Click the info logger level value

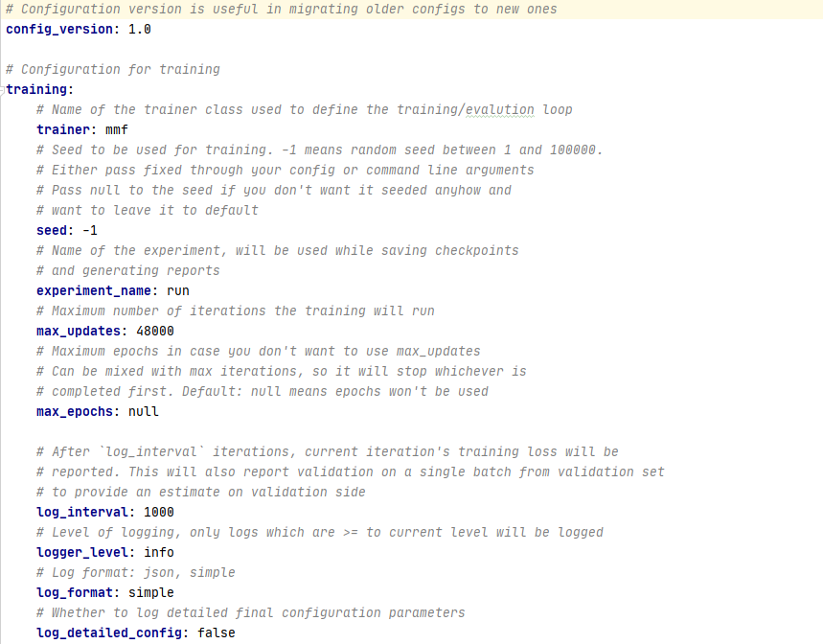click(x=158, y=553)
